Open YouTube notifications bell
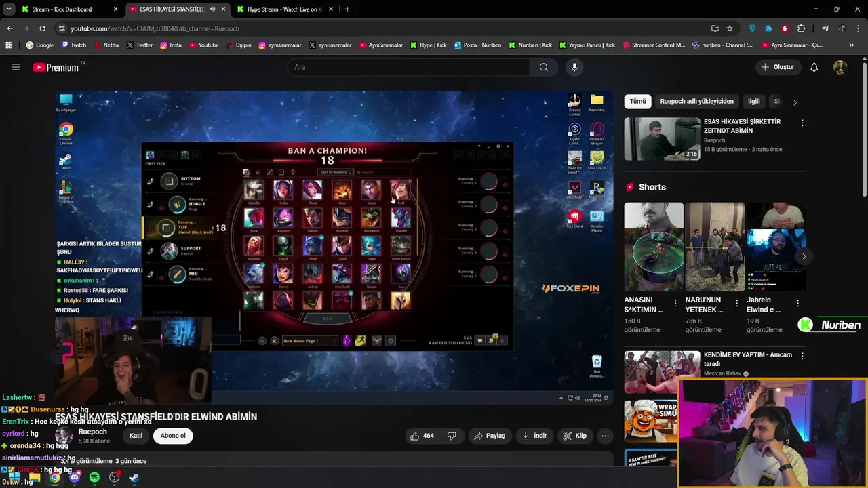This screenshot has height=488, width=868. [x=814, y=67]
